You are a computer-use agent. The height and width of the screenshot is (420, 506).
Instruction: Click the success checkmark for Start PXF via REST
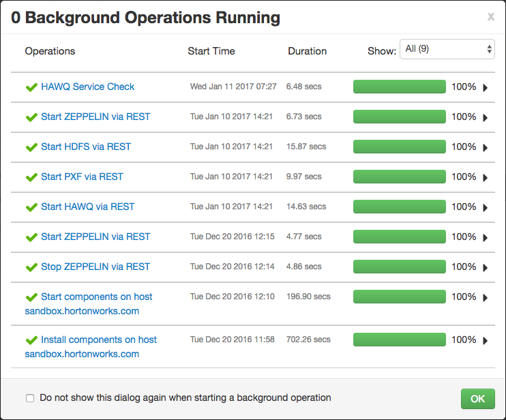(x=31, y=177)
